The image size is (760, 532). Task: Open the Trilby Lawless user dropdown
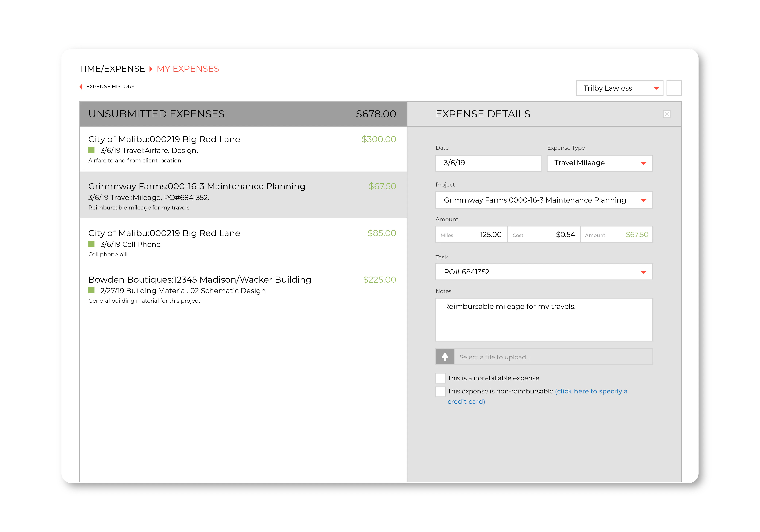[x=619, y=88]
